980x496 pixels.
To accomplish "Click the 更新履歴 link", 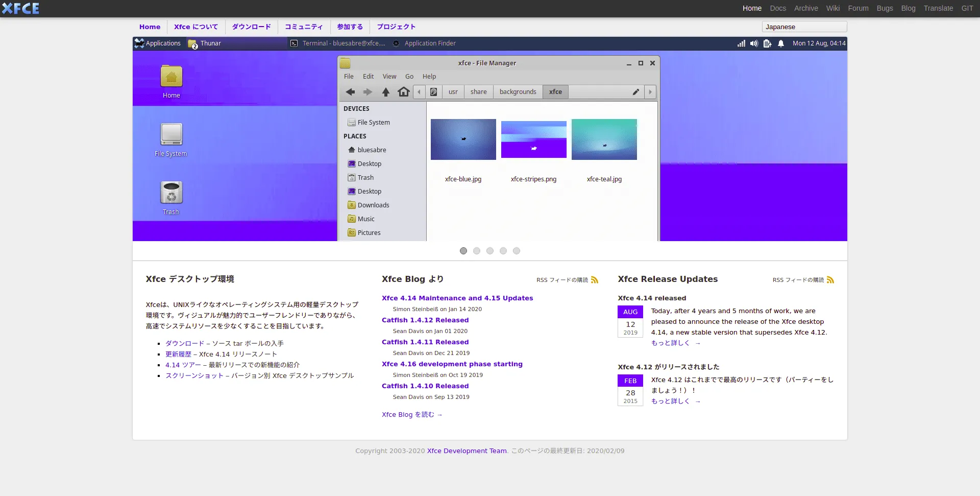I will point(178,355).
